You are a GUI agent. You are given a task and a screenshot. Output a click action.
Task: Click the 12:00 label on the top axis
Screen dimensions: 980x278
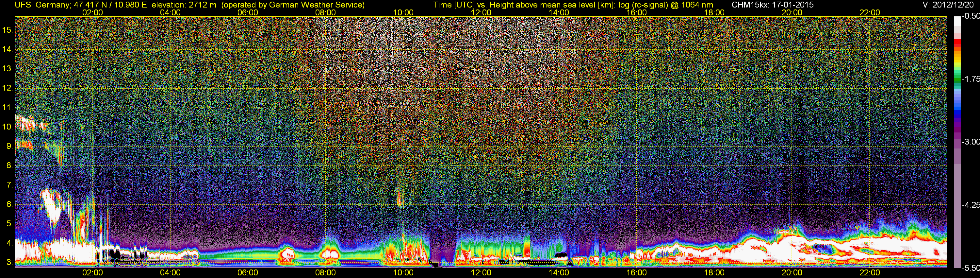[x=481, y=12]
